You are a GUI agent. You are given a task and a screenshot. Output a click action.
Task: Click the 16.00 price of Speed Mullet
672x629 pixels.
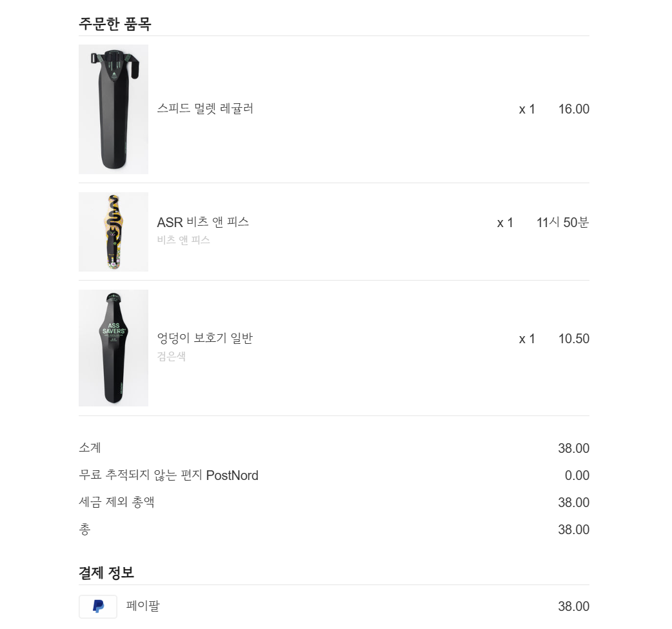point(573,109)
